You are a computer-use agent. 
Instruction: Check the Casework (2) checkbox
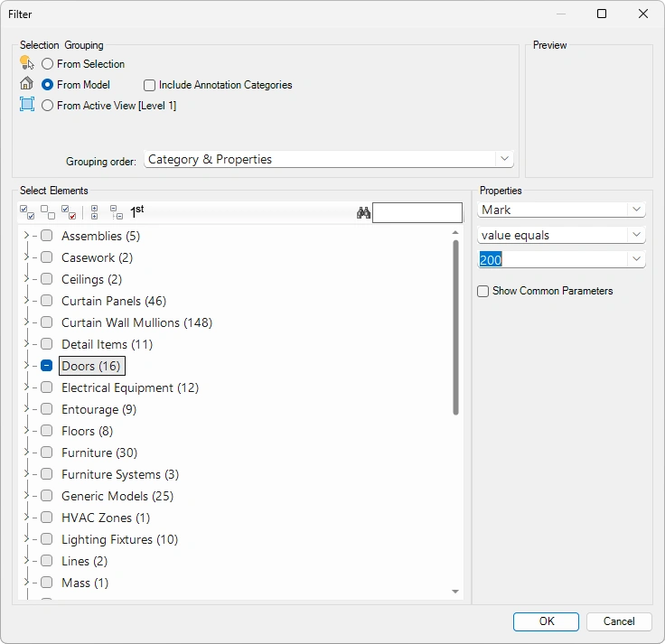47,257
